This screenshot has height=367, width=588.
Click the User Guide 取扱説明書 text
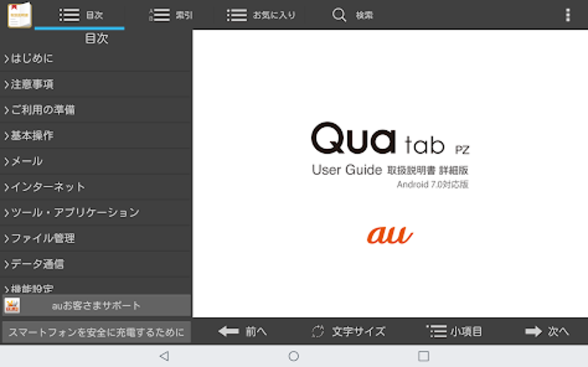(x=390, y=170)
